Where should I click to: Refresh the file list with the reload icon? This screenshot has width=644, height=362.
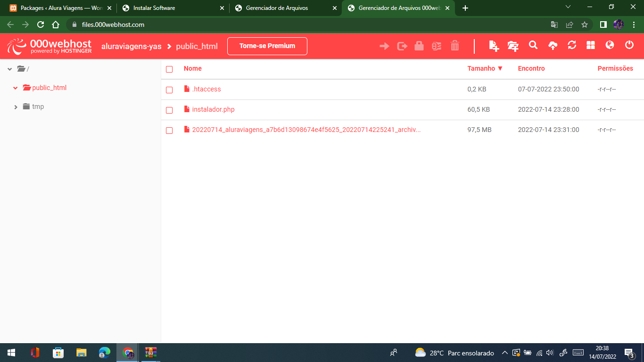[572, 45]
